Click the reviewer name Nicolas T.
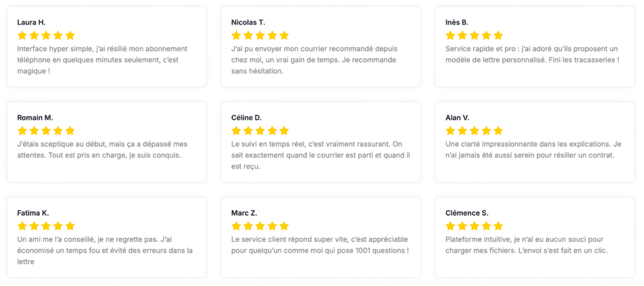Screen dimensions: 644x286 coord(249,23)
